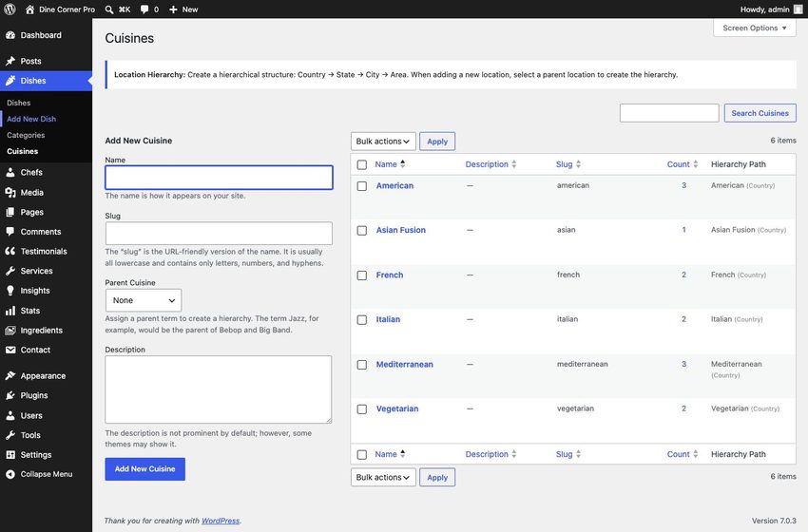The height and width of the screenshot is (532, 808).
Task: Click the Plugins plug icon
Action: (x=10, y=395)
